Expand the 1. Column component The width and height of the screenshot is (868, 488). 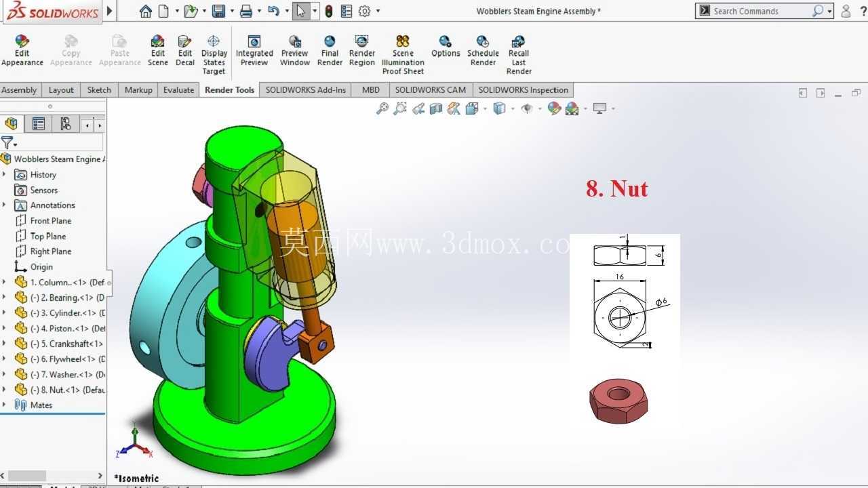click(x=4, y=282)
